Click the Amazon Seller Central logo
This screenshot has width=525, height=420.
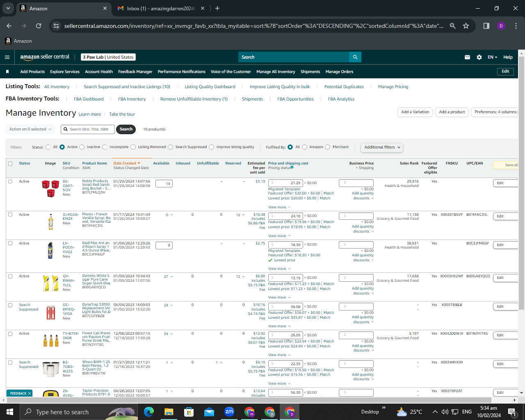click(45, 57)
